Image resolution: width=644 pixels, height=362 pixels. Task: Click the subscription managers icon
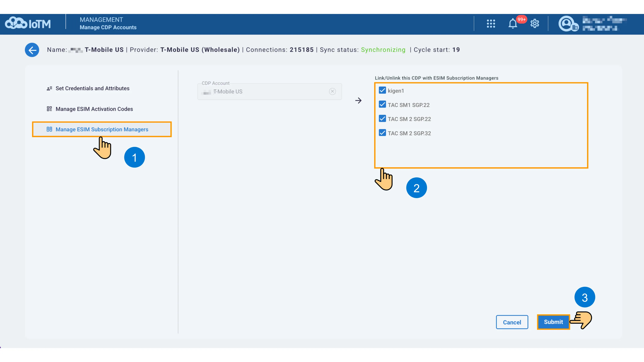[x=49, y=129]
